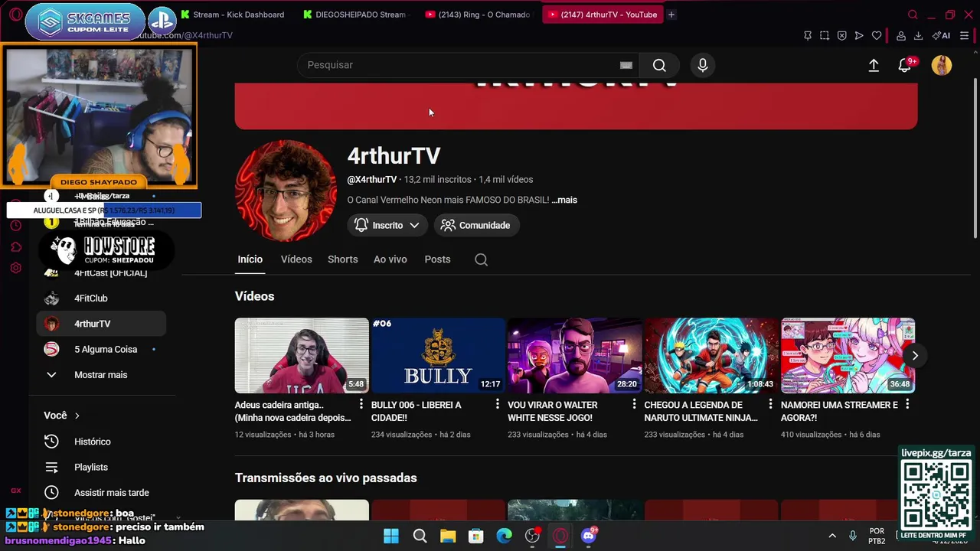Switch to OBS Studio in taskbar
The image size is (980, 551).
tap(533, 536)
